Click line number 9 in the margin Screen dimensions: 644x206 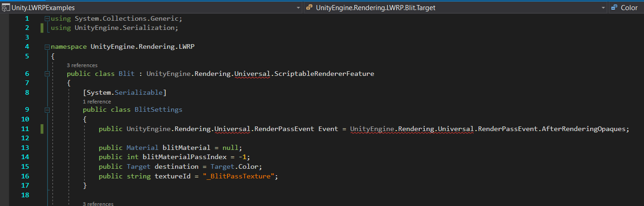point(27,110)
